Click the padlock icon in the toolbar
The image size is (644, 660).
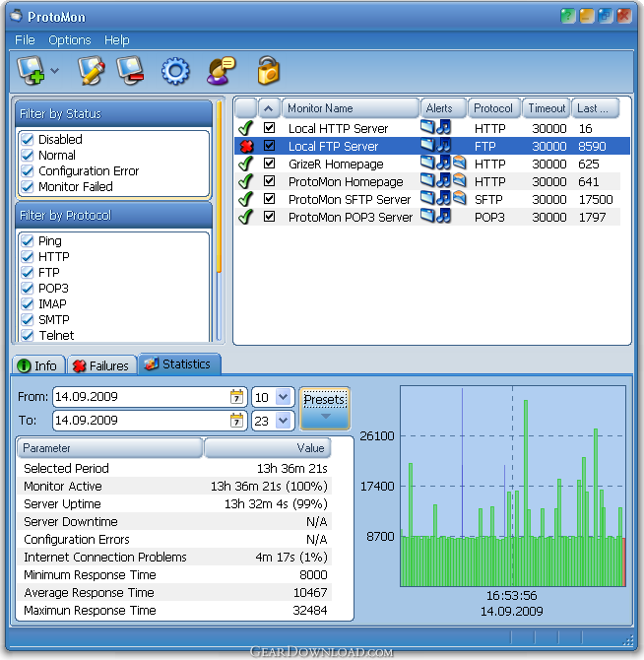(268, 71)
